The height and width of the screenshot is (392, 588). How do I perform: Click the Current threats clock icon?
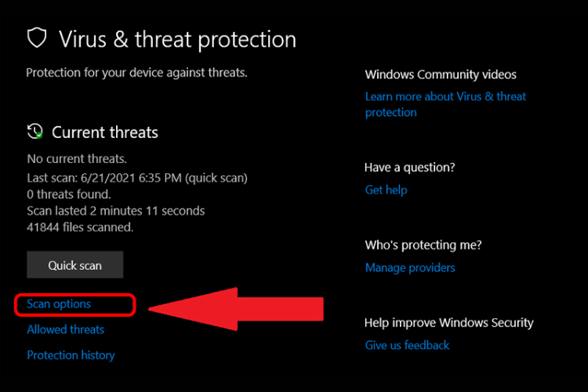point(35,131)
